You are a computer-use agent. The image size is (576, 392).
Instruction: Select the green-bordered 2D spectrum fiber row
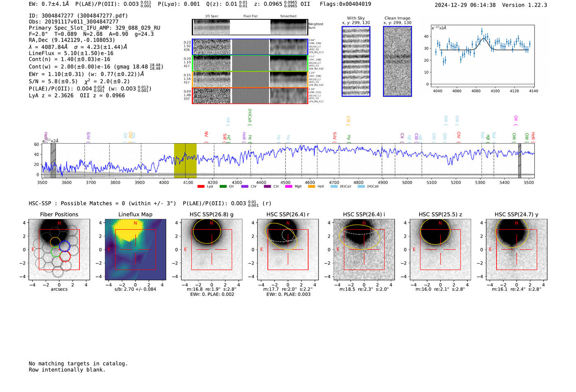coord(250,63)
